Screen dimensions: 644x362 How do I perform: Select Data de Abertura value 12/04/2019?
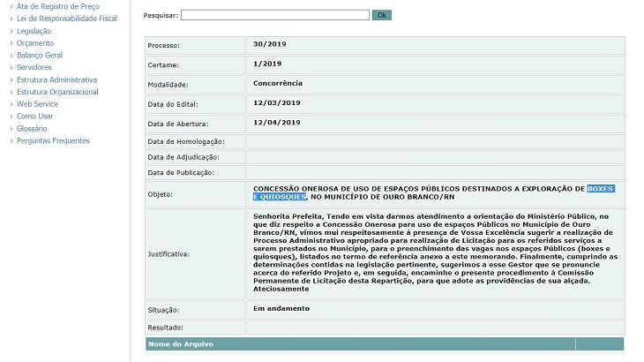[x=277, y=123]
